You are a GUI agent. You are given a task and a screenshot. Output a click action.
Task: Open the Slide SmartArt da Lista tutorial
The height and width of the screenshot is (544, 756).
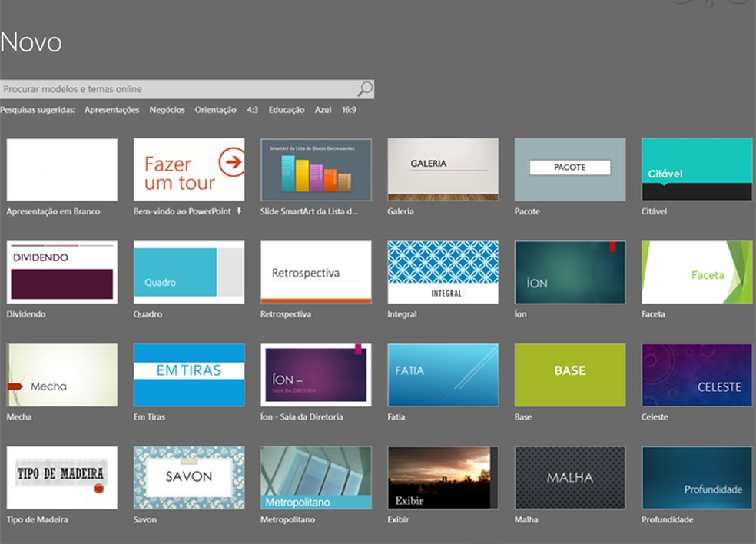click(315, 171)
